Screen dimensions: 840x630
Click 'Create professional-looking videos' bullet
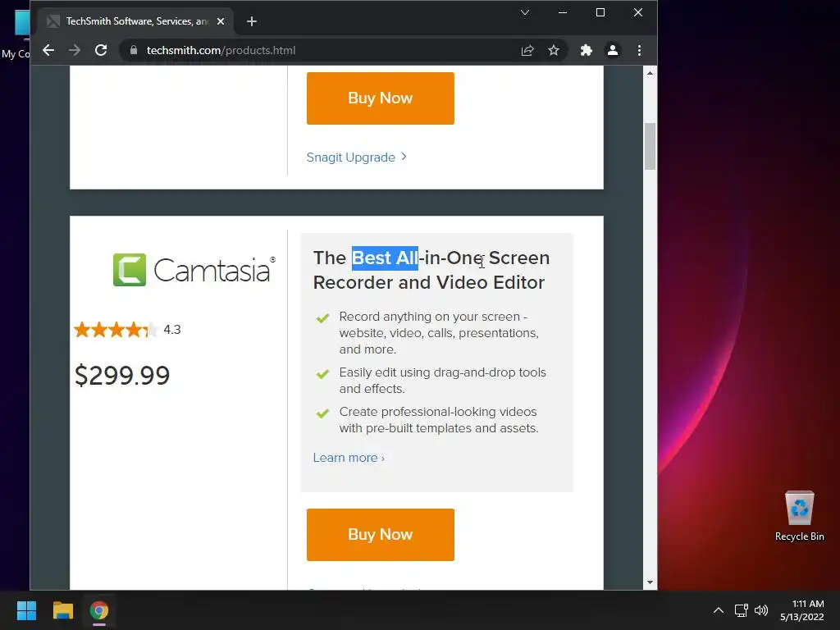tap(439, 420)
